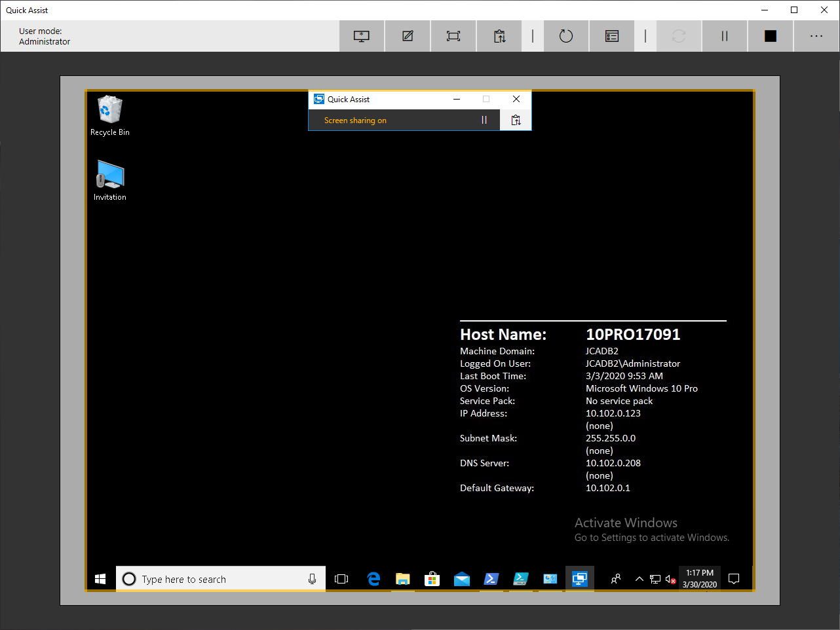
Task: Activate the microphone in the taskbar search
Action: pos(312,579)
